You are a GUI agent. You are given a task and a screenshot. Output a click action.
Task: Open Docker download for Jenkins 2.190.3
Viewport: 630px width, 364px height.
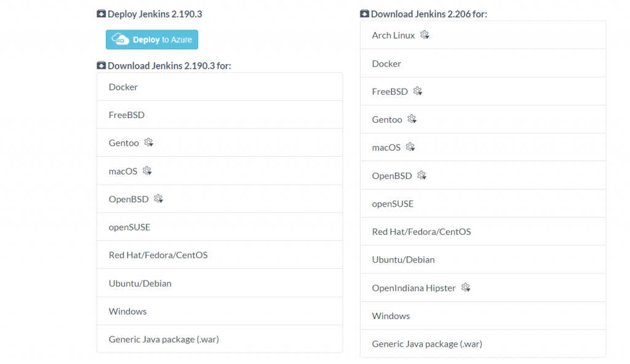[x=220, y=87]
